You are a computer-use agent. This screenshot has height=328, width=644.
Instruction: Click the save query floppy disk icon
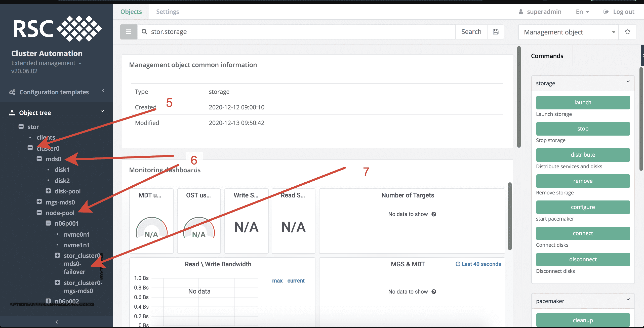click(495, 32)
